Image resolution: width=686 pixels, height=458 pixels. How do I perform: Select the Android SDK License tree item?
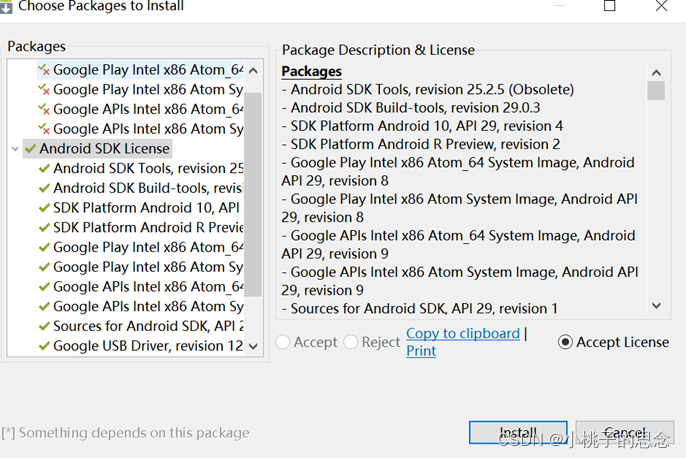(105, 149)
